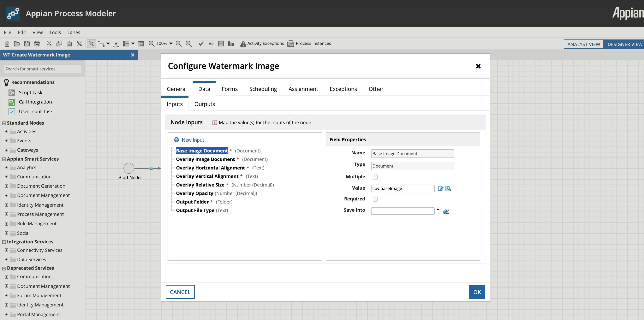Click the Save diskette toolbar icon
644x320 pixels.
27,44
